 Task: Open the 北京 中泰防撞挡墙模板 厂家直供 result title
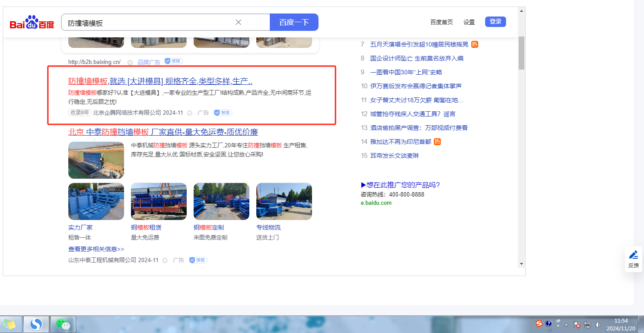click(x=163, y=132)
